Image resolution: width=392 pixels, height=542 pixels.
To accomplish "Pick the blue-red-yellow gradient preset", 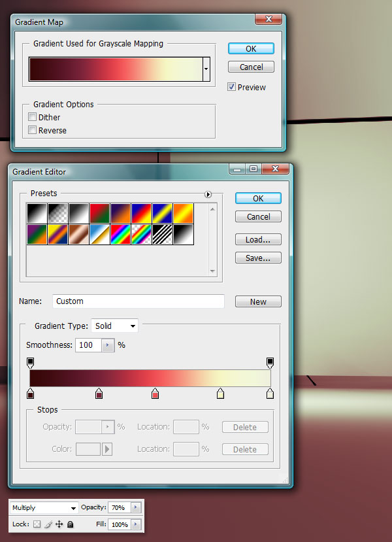I will [141, 213].
